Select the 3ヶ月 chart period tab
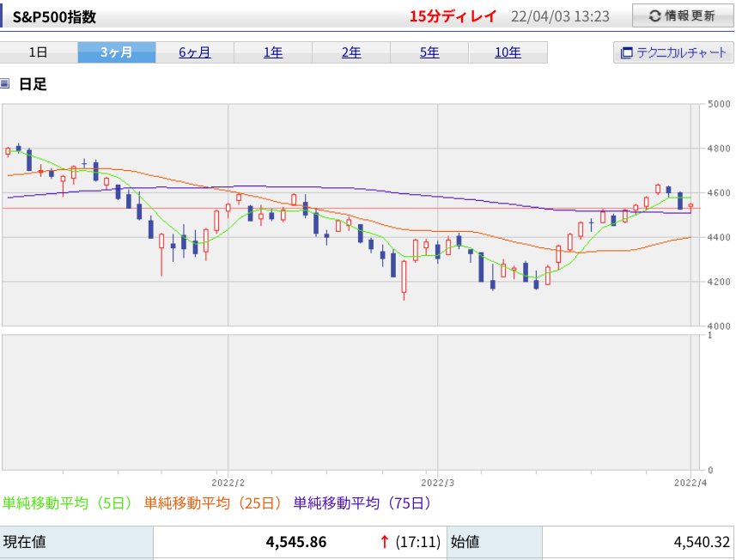736x560 pixels. 117,52
